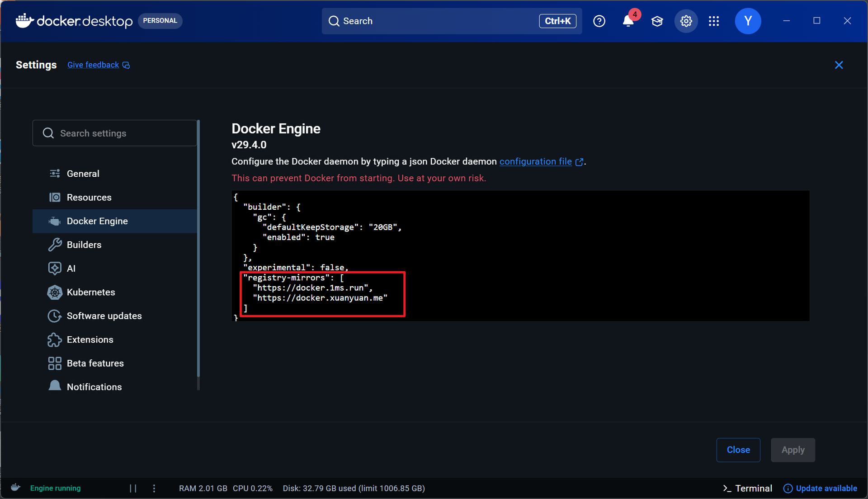Image resolution: width=868 pixels, height=499 pixels.
Task: Click the red warning about Docker starting
Action: coord(359,178)
